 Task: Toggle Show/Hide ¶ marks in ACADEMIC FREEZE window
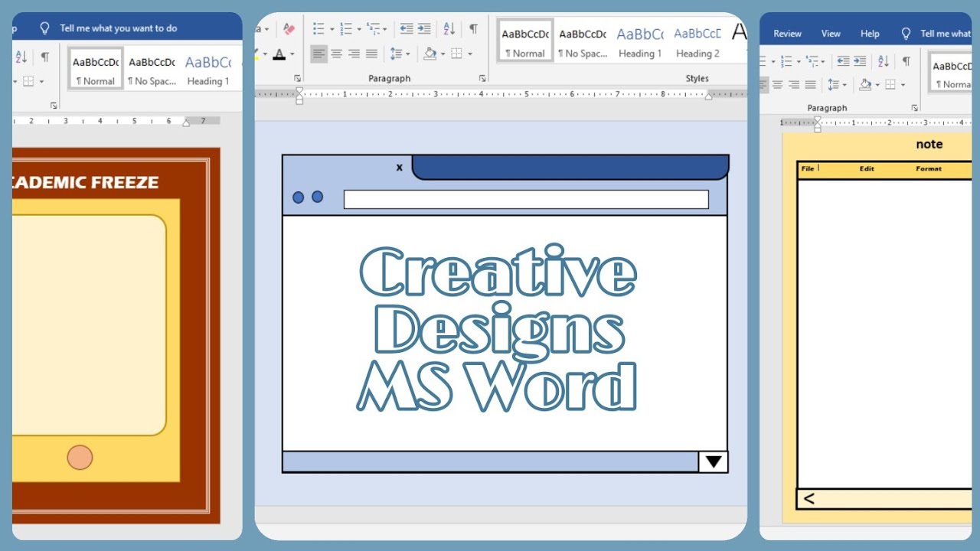45,57
